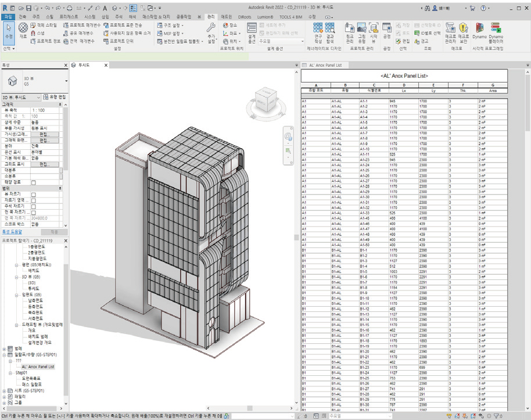
Task: Open 프로젝트 매개변수 (Project Parameters)
Action: click(x=81, y=25)
